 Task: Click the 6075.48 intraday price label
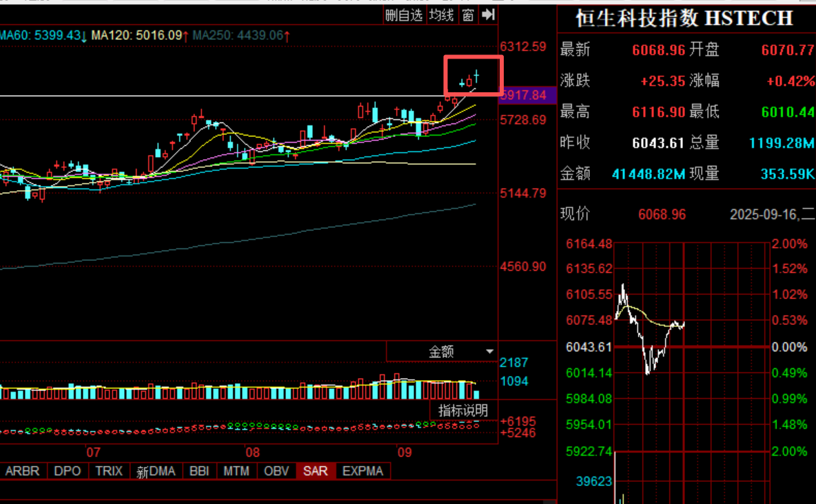pos(589,320)
